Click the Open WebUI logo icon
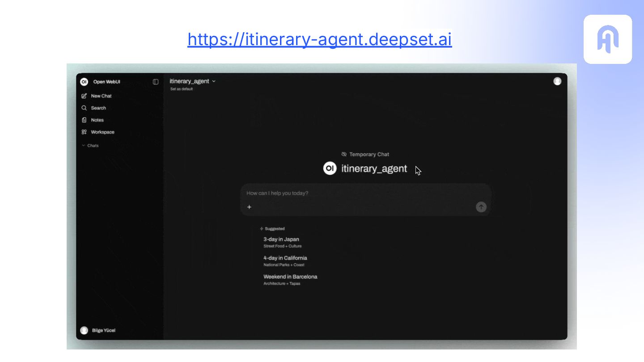 point(84,82)
